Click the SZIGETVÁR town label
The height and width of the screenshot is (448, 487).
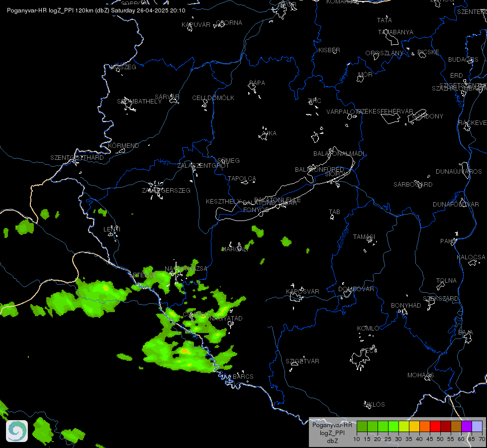coord(302,361)
